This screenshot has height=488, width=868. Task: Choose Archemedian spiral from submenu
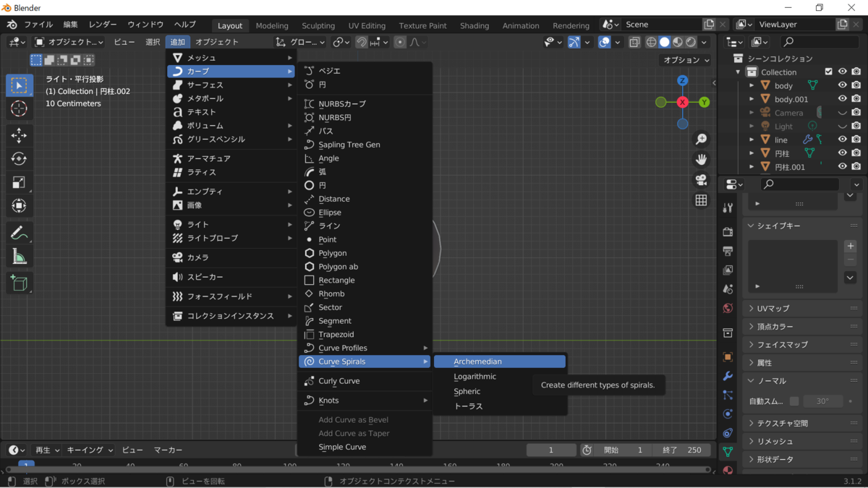point(499,361)
